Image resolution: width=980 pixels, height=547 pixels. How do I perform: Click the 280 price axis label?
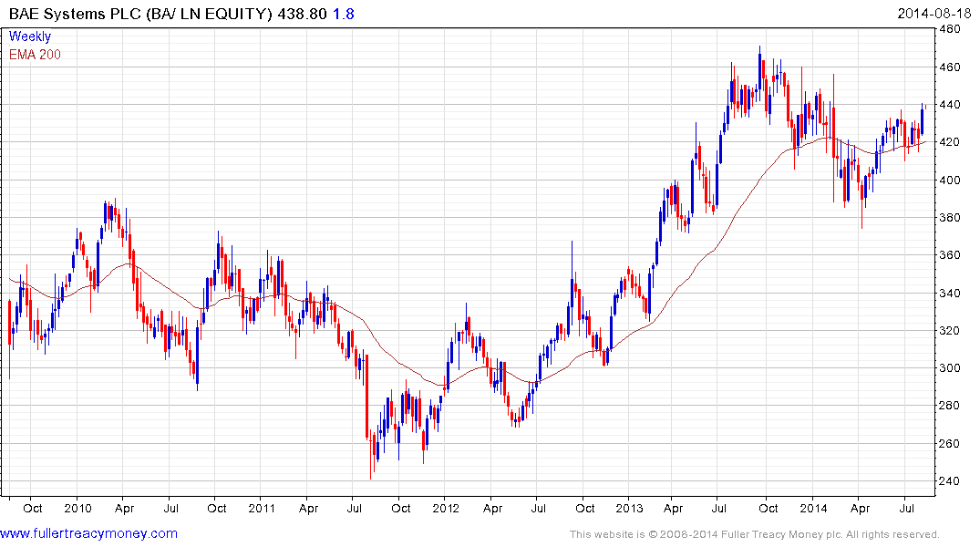click(953, 407)
